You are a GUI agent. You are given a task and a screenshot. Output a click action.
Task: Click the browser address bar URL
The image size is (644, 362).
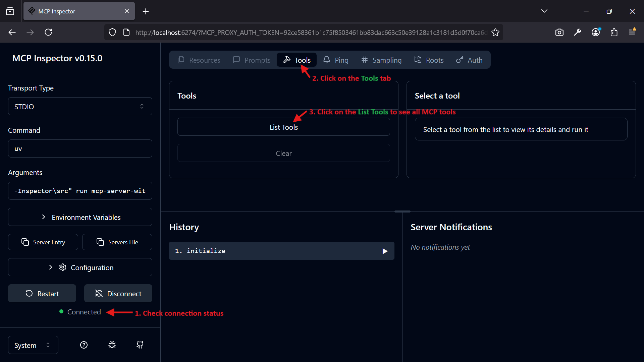(311, 33)
